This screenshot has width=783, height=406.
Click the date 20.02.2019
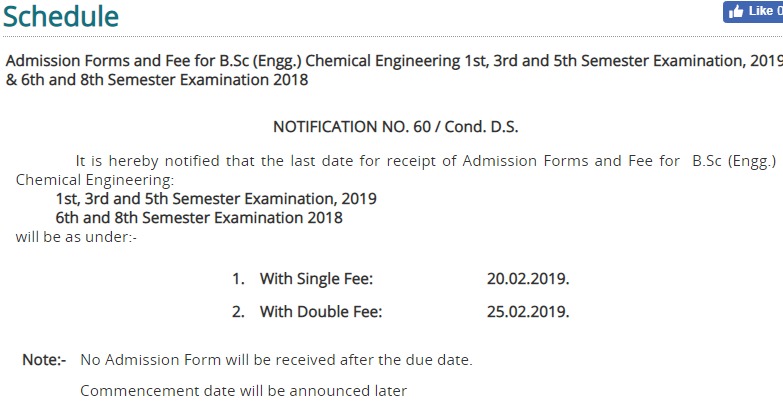click(528, 279)
